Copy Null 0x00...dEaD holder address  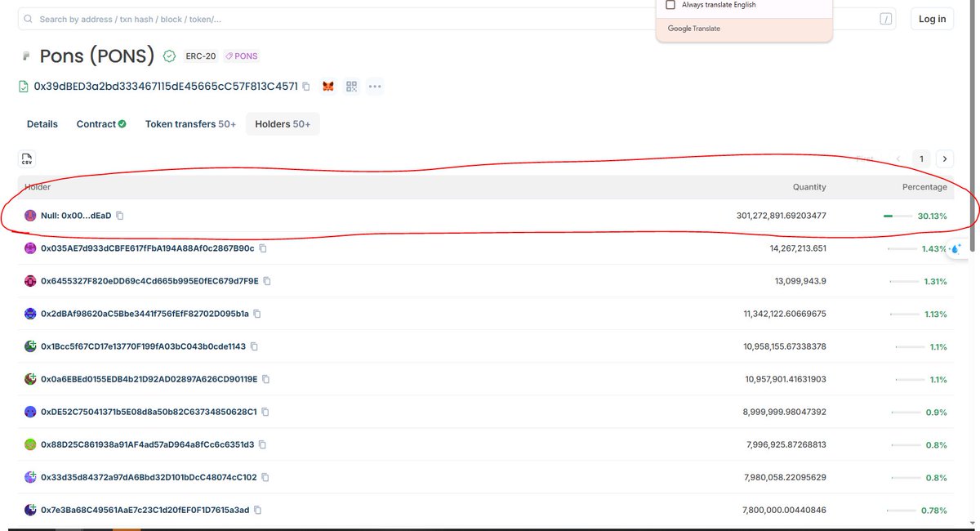point(120,216)
